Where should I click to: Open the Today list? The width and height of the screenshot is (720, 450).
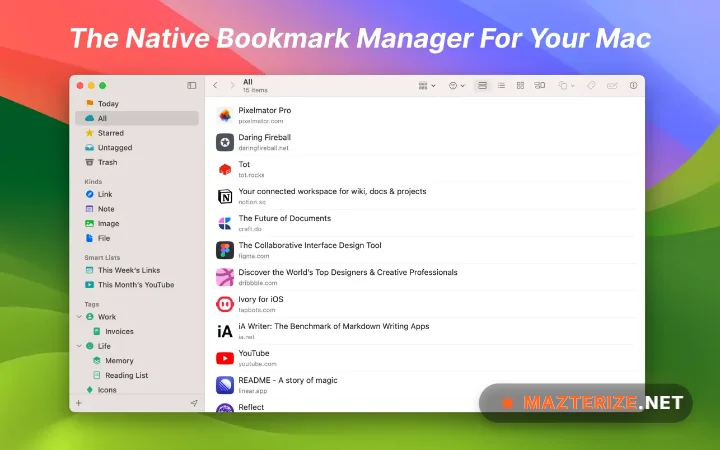137,103
